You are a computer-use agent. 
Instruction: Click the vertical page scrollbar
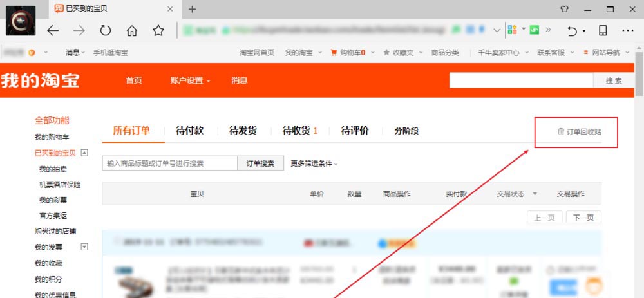639,74
